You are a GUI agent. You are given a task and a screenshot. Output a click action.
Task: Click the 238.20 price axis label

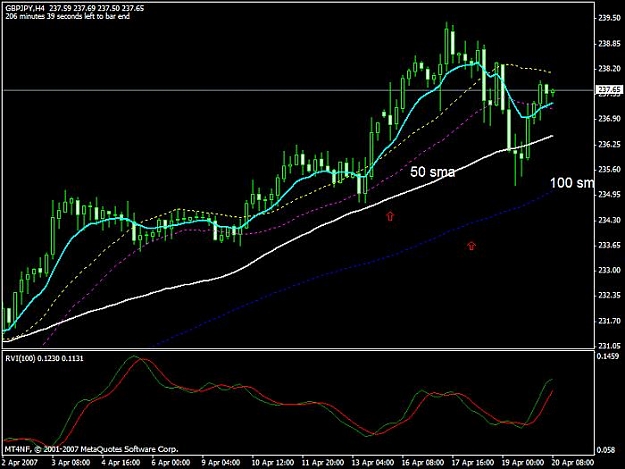pyautogui.click(x=609, y=69)
